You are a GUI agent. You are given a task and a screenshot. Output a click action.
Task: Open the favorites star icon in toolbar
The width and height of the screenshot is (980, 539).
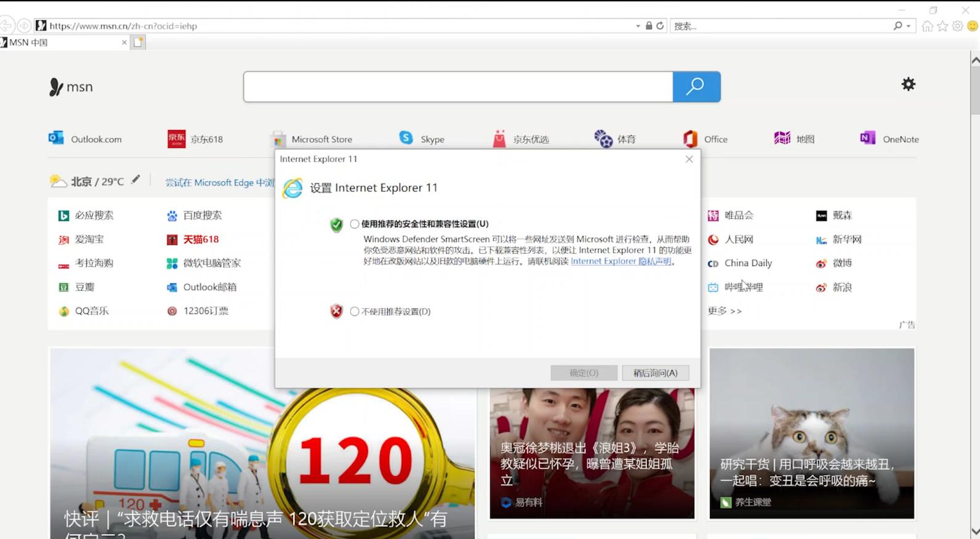point(942,26)
